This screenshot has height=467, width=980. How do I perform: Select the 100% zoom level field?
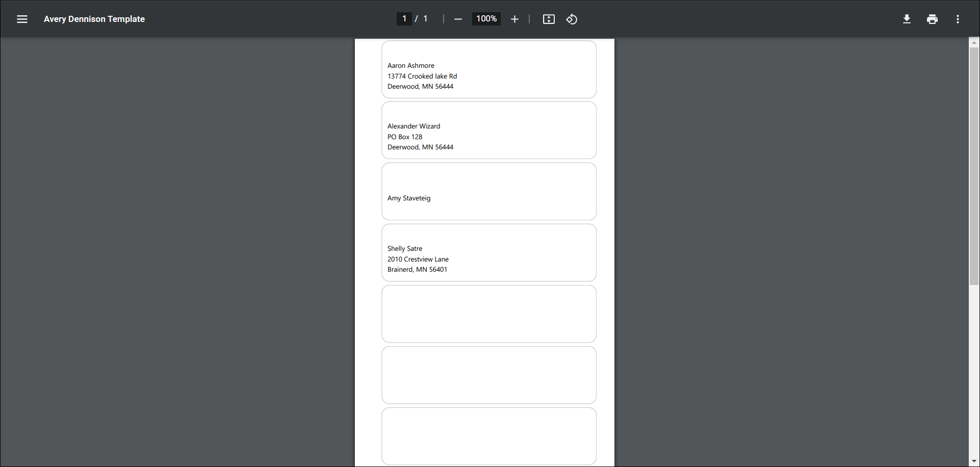tap(485, 18)
